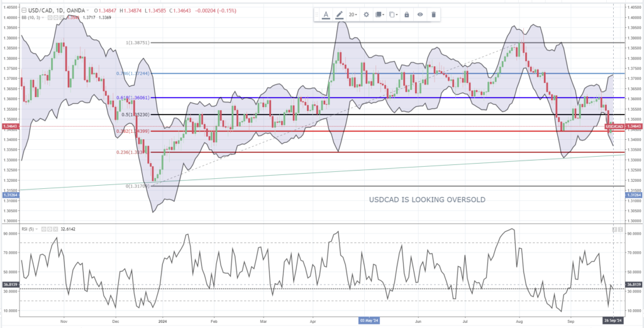Collapse the USD/CAD legend box
The width and height of the screenshot is (644, 328).
[x=25, y=11]
